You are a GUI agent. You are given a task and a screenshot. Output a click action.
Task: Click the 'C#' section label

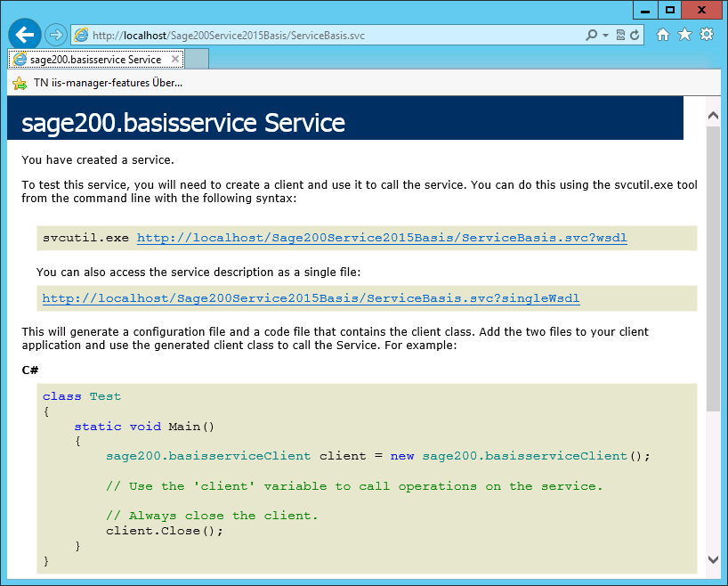click(x=30, y=370)
